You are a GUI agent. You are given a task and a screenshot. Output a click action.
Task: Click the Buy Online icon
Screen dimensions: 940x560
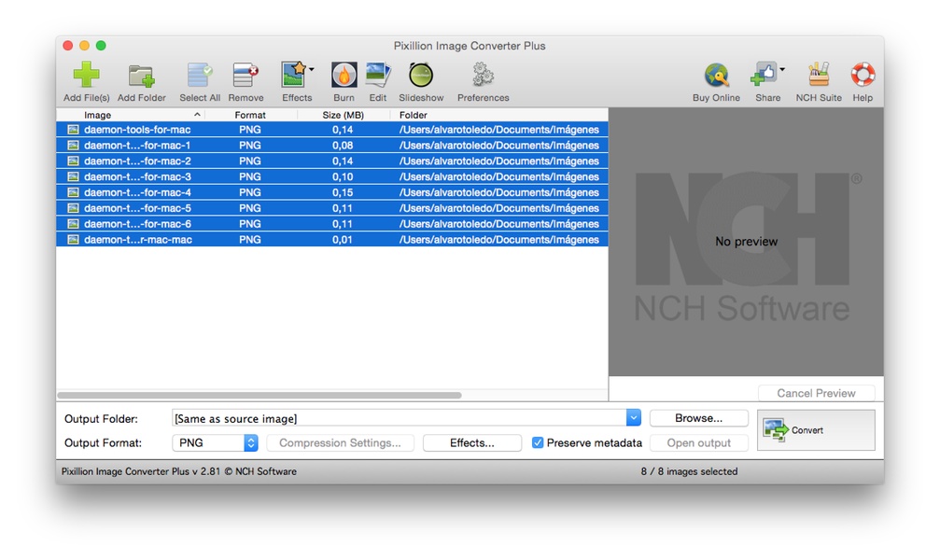tap(716, 76)
